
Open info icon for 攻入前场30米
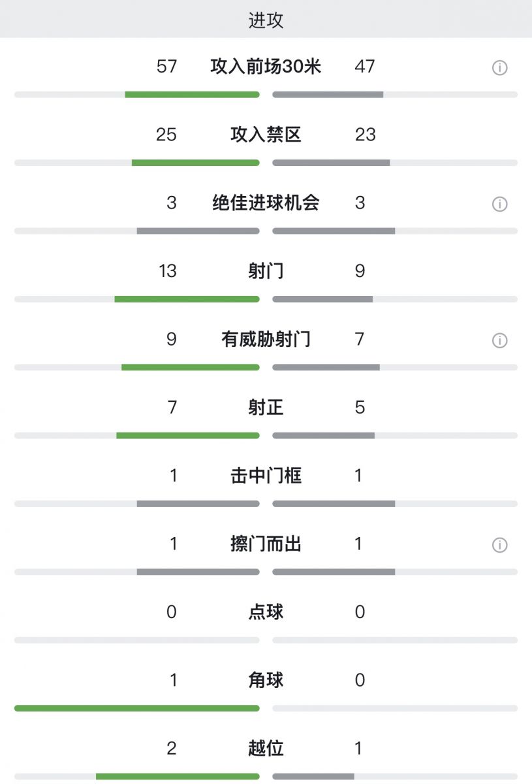pos(499,67)
